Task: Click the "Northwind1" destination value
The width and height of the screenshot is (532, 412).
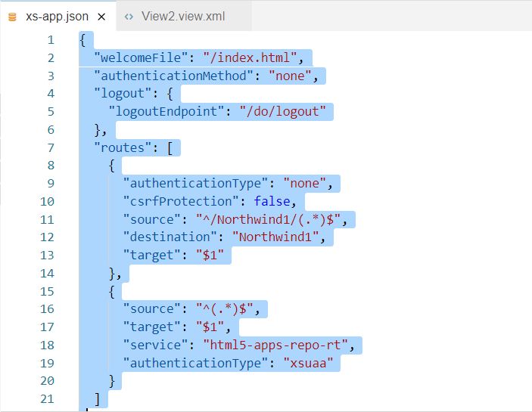Action: click(x=275, y=237)
